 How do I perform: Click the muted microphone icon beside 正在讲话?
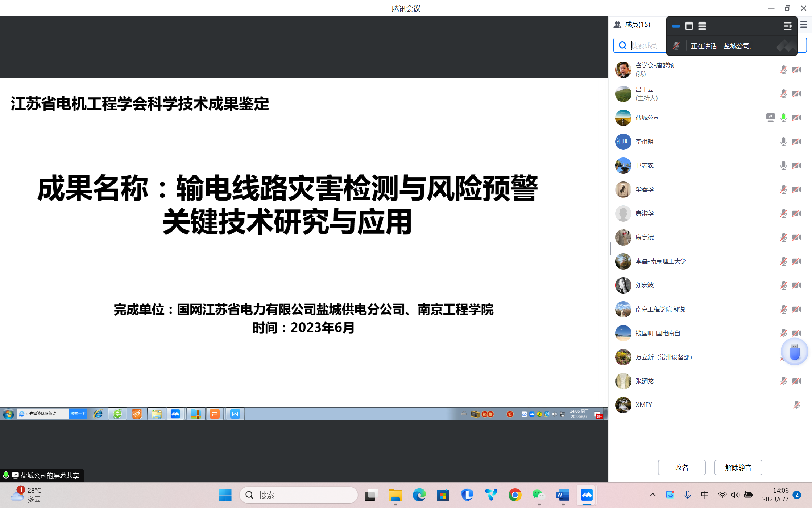point(676,46)
